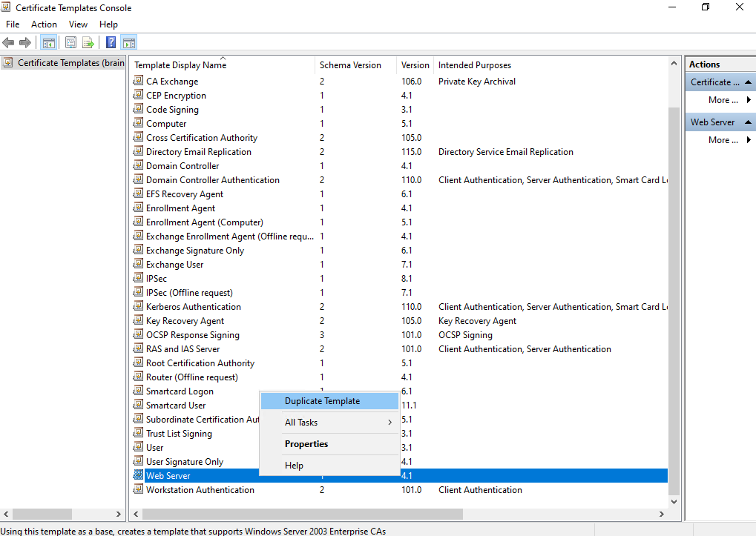Collapse the Web Server section in Actions
756x536 pixels.
coord(748,122)
